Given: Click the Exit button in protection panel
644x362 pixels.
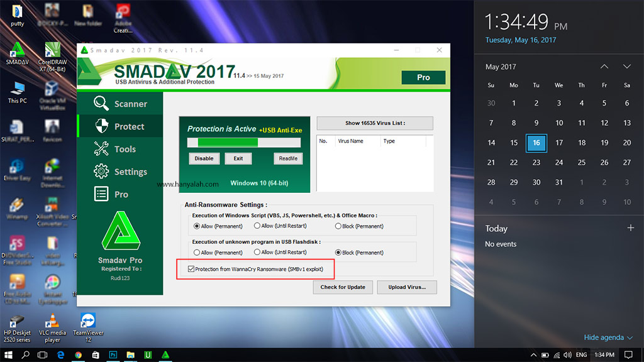Looking at the screenshot, I should coord(238,158).
